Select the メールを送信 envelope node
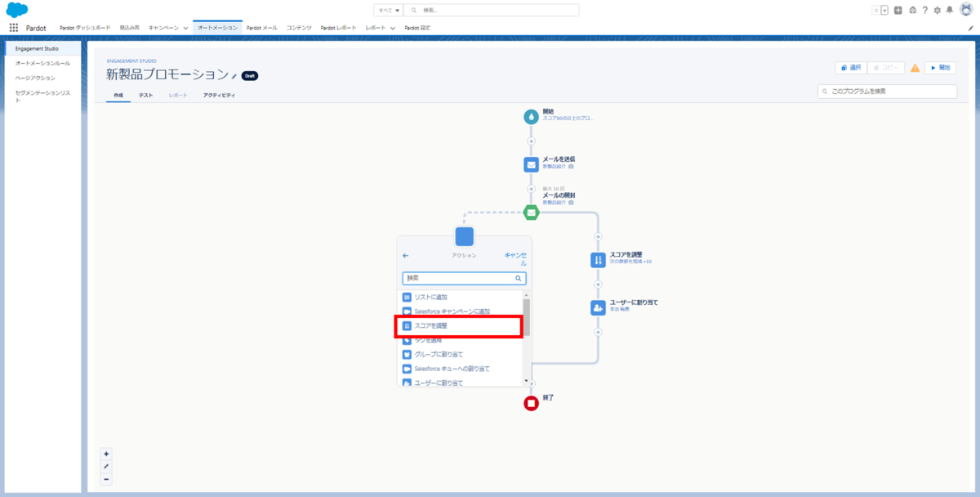The width and height of the screenshot is (980, 497). [532, 164]
